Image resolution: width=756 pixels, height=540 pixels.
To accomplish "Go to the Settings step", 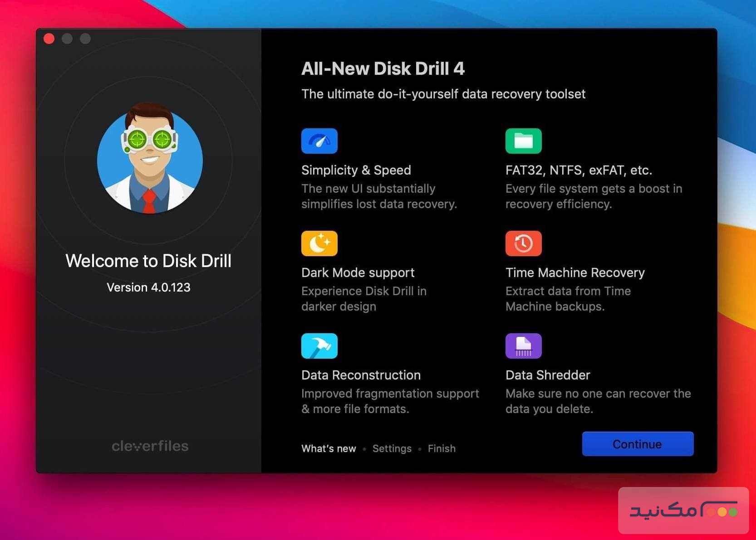I will click(392, 448).
